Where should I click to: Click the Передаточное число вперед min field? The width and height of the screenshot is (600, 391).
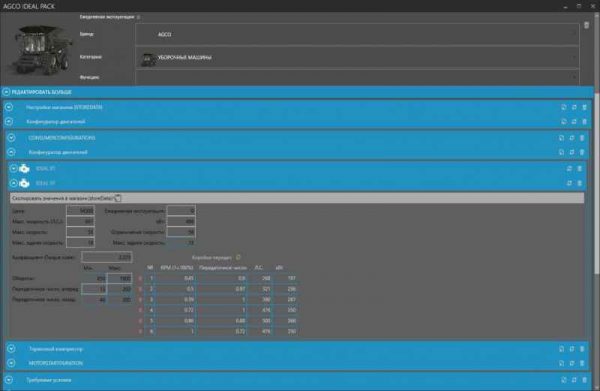pyautogui.click(x=94, y=289)
